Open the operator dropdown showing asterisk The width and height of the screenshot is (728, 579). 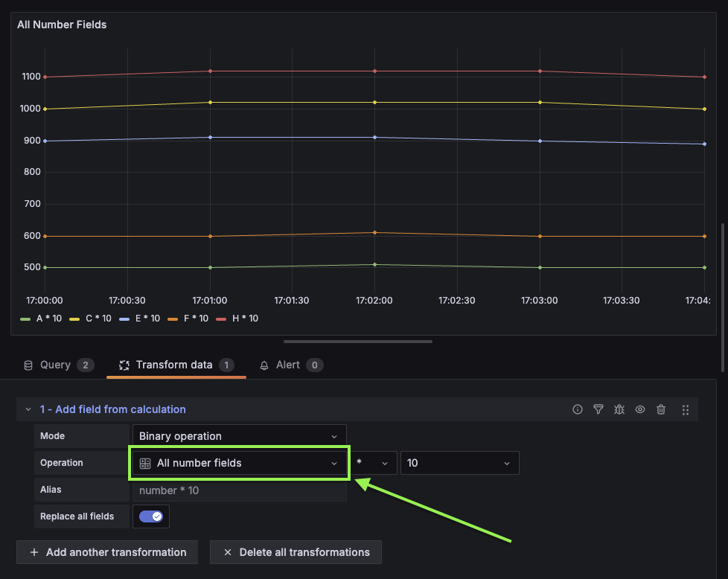click(373, 463)
